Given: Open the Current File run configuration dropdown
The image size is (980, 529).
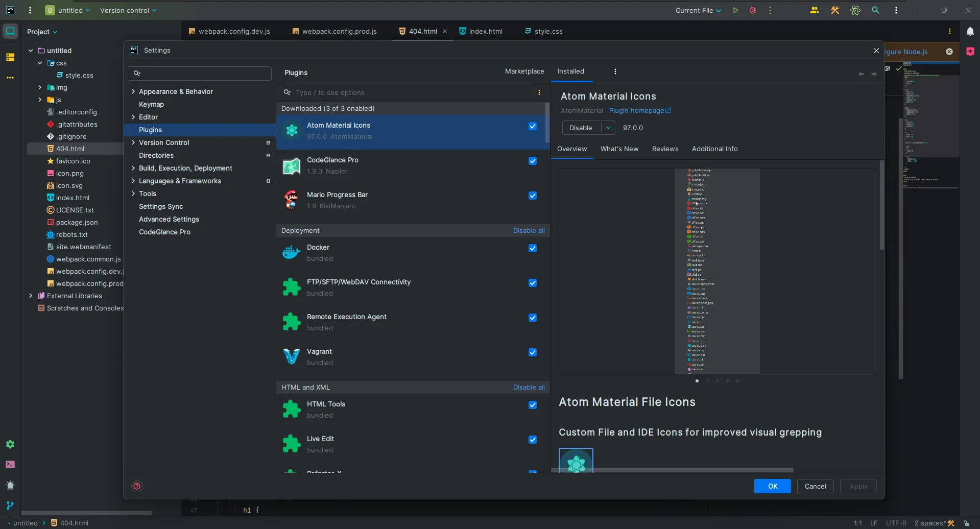Looking at the screenshot, I should pyautogui.click(x=698, y=10).
